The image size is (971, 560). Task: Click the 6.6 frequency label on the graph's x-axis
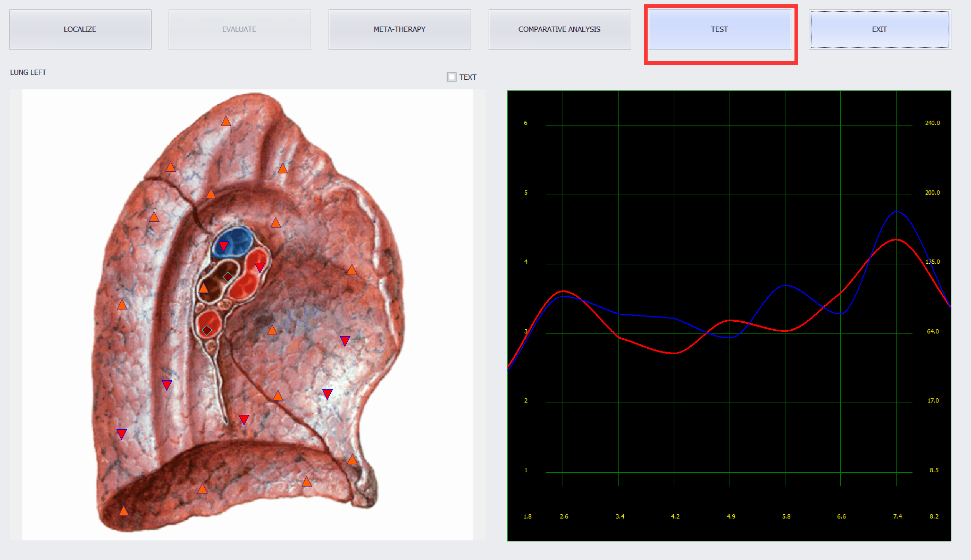click(841, 516)
